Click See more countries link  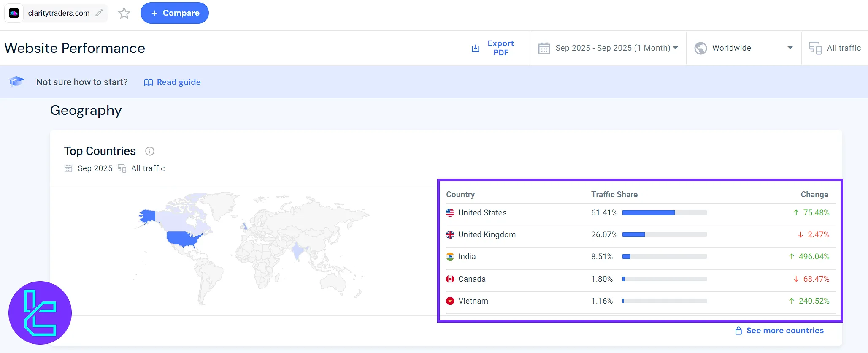[x=784, y=331]
